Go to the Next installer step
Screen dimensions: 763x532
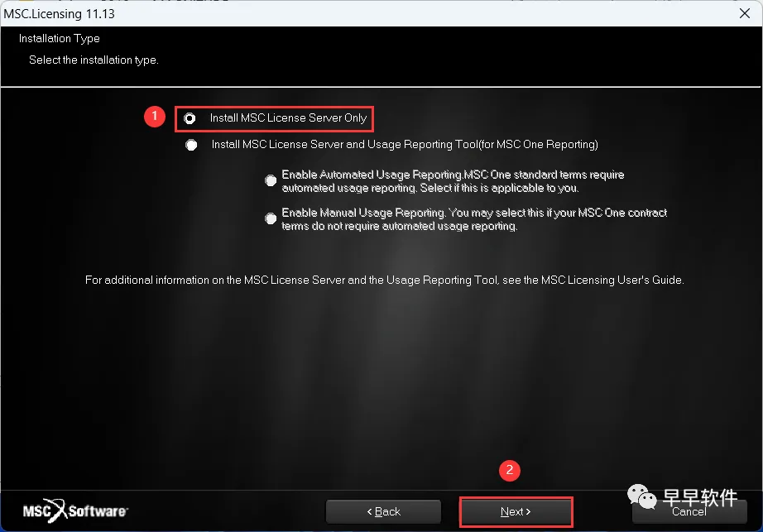click(516, 511)
